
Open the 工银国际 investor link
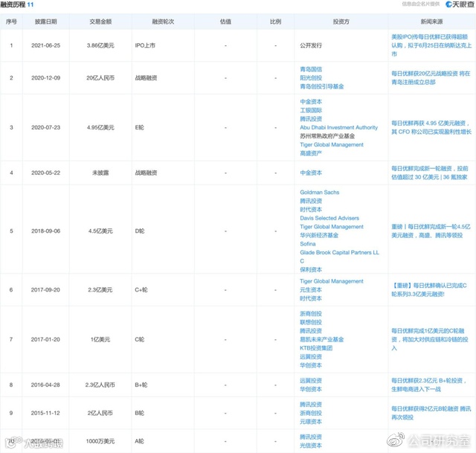click(311, 110)
